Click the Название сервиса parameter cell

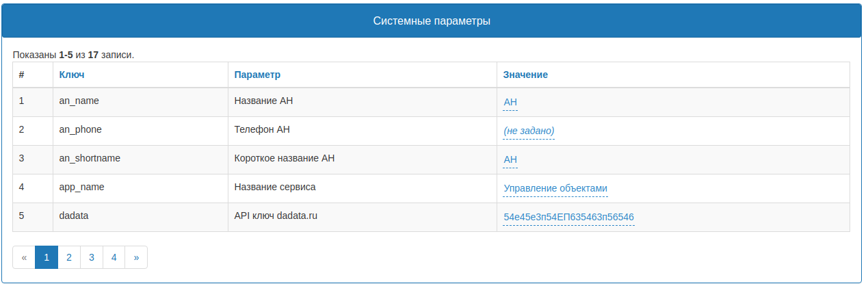coord(275,187)
